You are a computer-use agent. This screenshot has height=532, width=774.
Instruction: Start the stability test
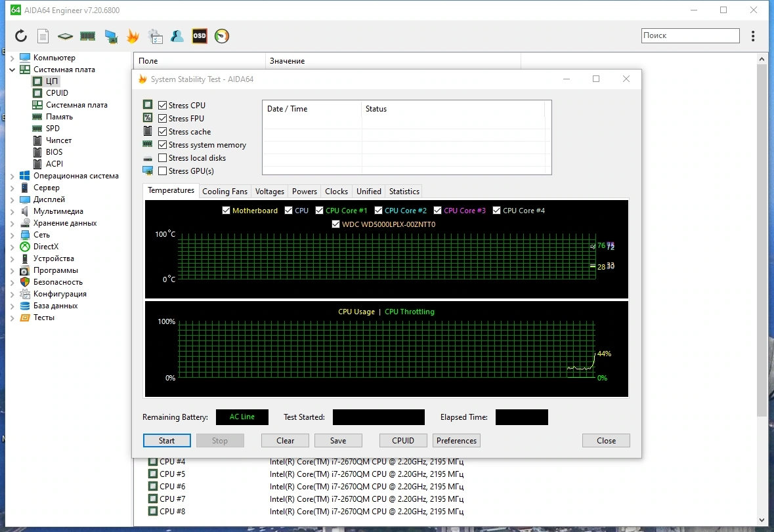click(x=167, y=440)
